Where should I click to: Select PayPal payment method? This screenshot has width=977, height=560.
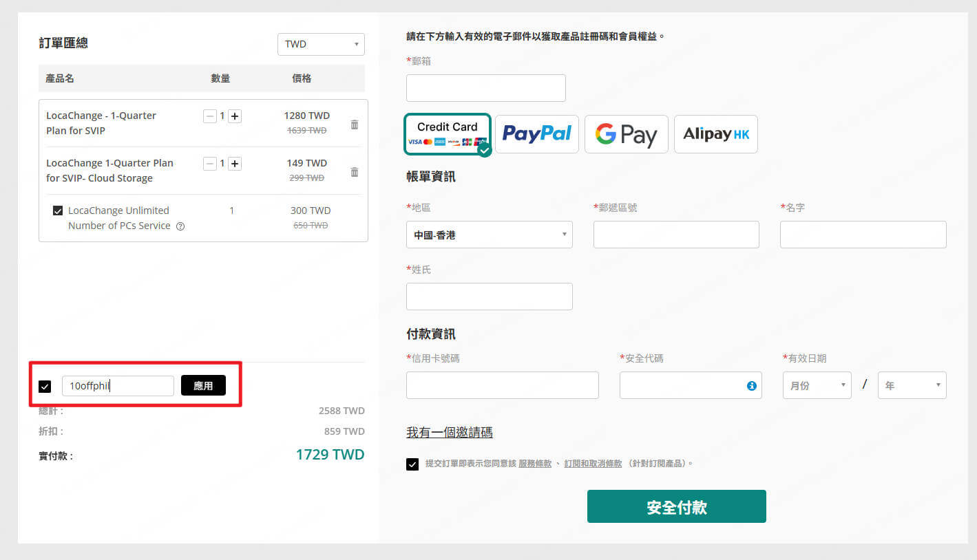[x=537, y=134]
